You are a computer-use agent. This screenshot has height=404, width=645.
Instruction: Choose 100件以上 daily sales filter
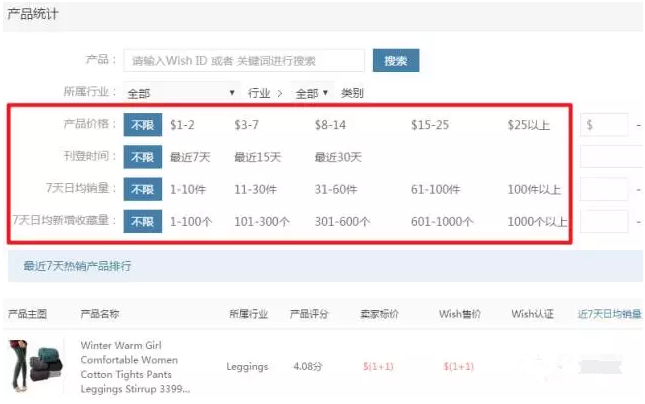pos(534,189)
